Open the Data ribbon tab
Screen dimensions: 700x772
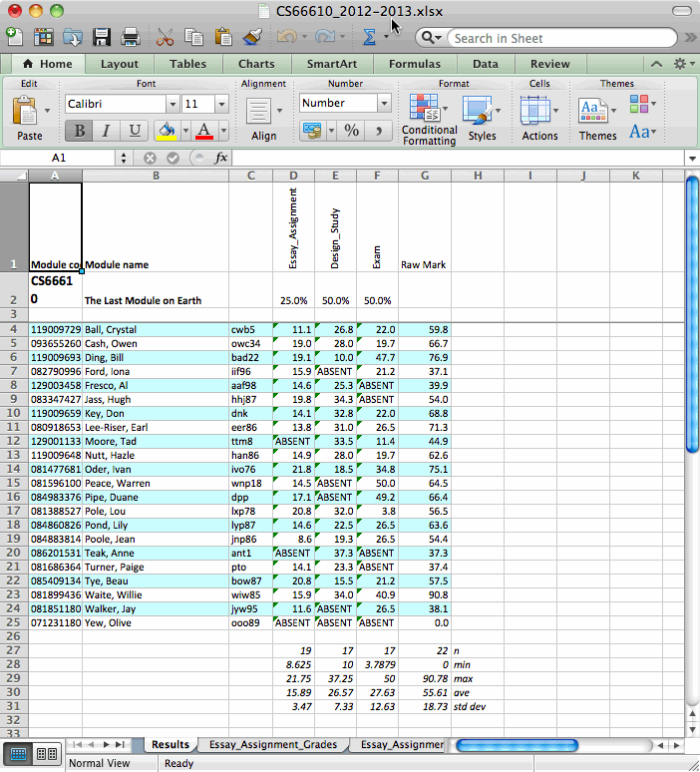tap(486, 64)
